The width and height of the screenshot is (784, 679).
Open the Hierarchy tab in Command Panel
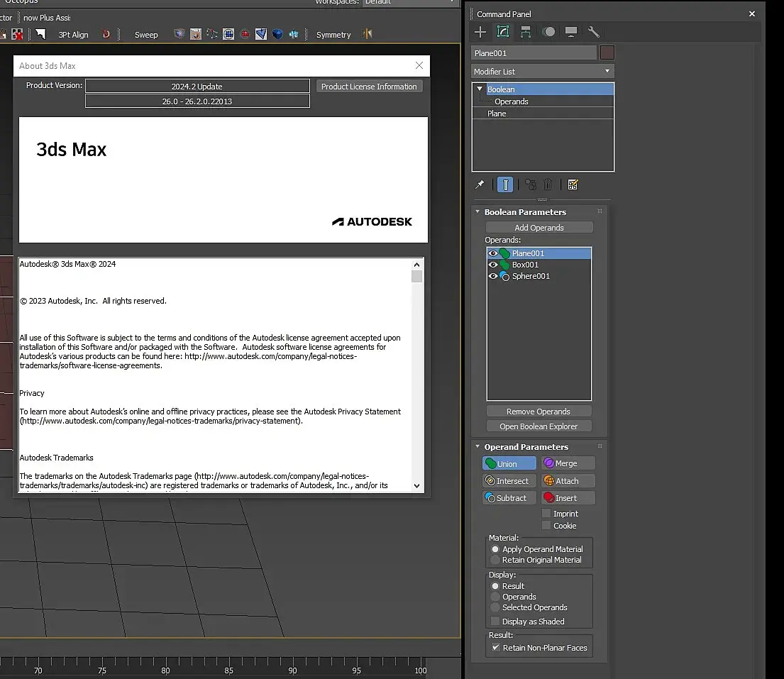526,32
